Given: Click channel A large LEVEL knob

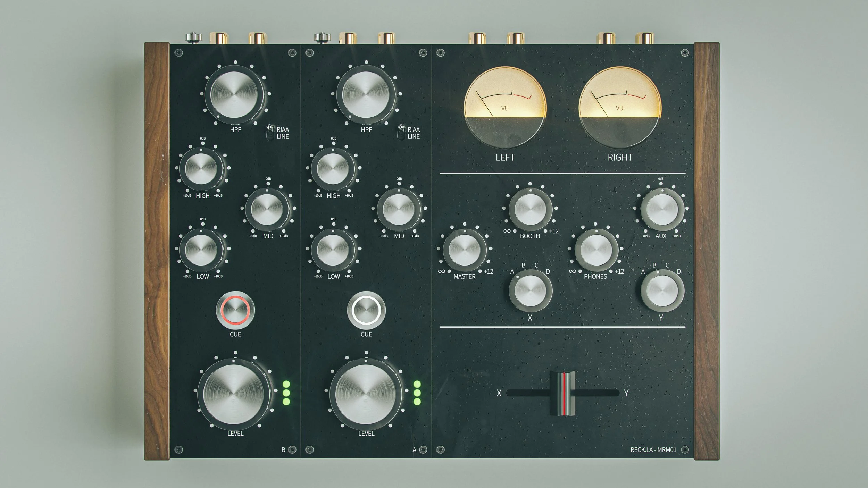Looking at the screenshot, I should (x=366, y=394).
